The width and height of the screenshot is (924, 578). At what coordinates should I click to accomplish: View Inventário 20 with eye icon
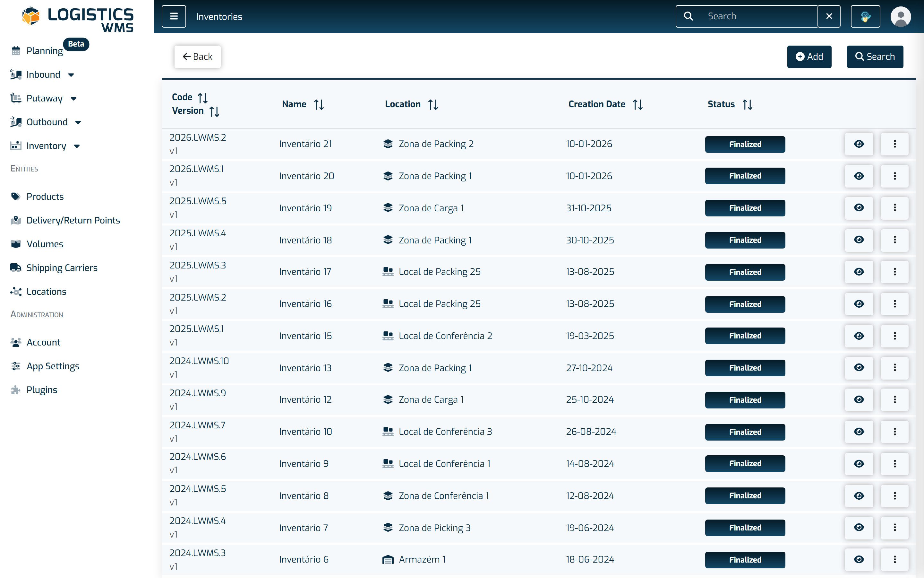tap(859, 176)
